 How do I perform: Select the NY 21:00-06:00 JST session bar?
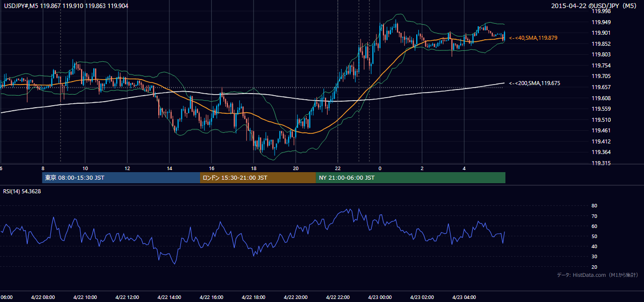click(411, 178)
